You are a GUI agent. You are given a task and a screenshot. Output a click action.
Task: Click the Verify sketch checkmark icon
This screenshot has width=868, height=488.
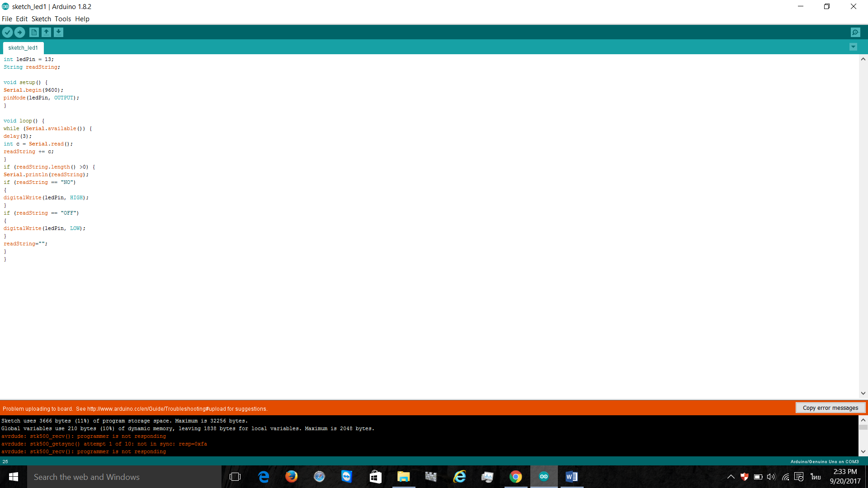point(7,32)
